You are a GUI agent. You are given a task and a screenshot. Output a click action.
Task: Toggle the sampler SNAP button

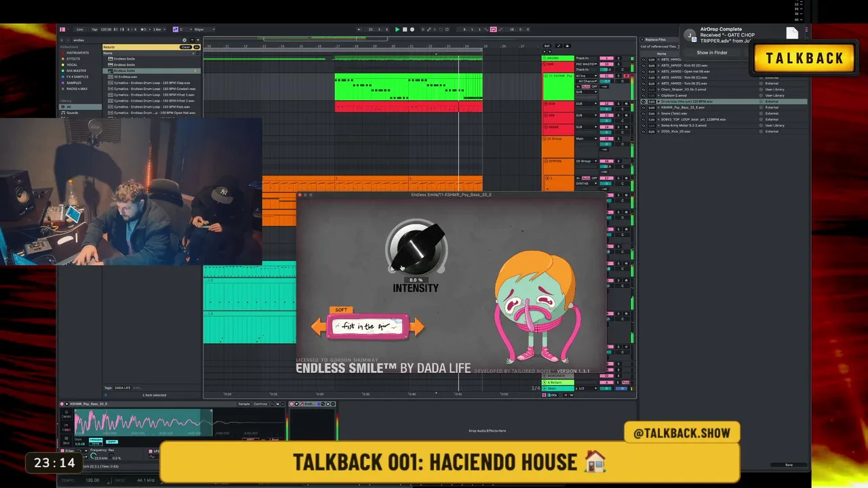pos(112,442)
